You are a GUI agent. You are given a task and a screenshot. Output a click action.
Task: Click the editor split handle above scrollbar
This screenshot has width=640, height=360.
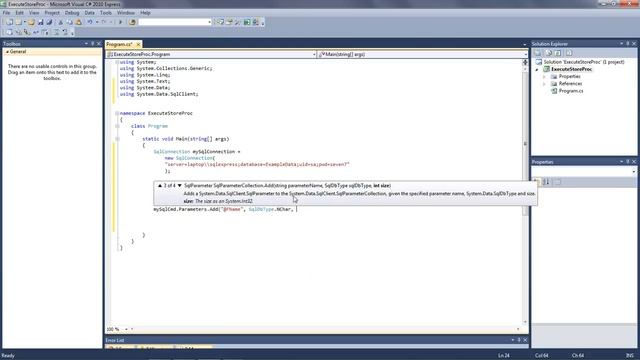(x=525, y=62)
